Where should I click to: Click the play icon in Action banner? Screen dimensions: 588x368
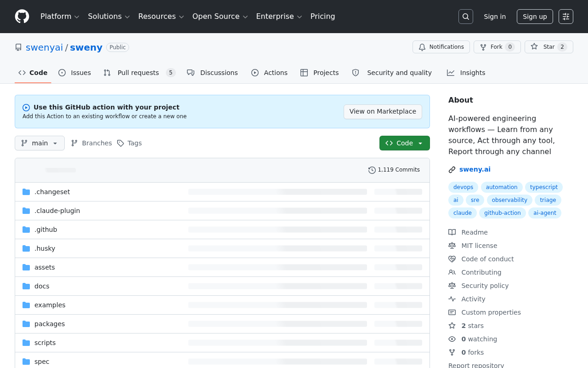pos(26,108)
